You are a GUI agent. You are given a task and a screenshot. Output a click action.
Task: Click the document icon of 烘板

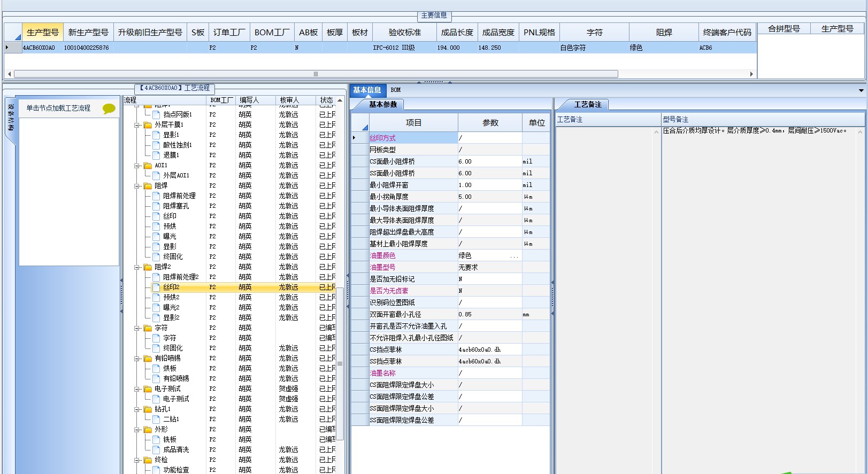pos(157,368)
